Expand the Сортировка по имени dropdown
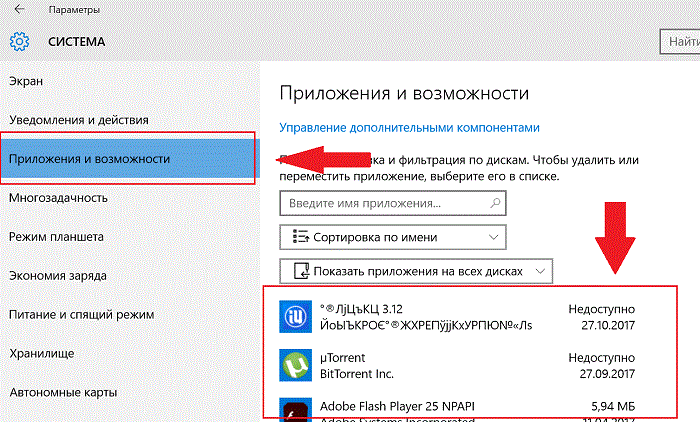 tap(393, 237)
